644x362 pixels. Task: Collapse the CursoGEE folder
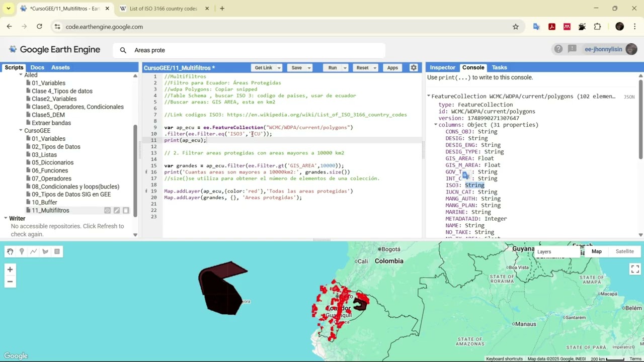click(x=21, y=131)
